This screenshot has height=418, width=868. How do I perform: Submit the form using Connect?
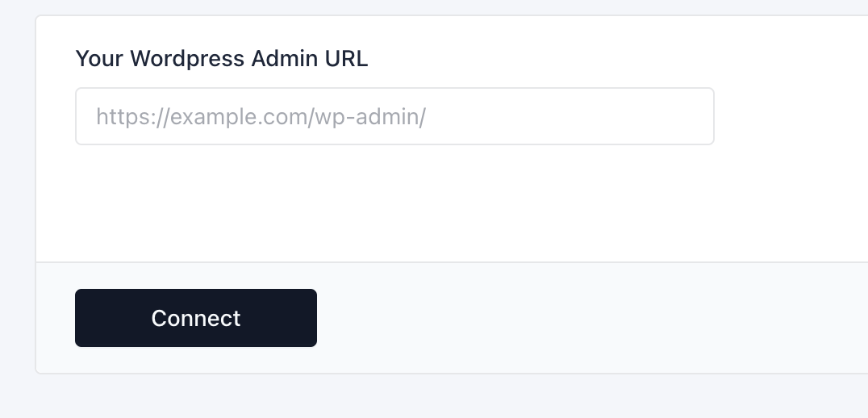pos(196,318)
